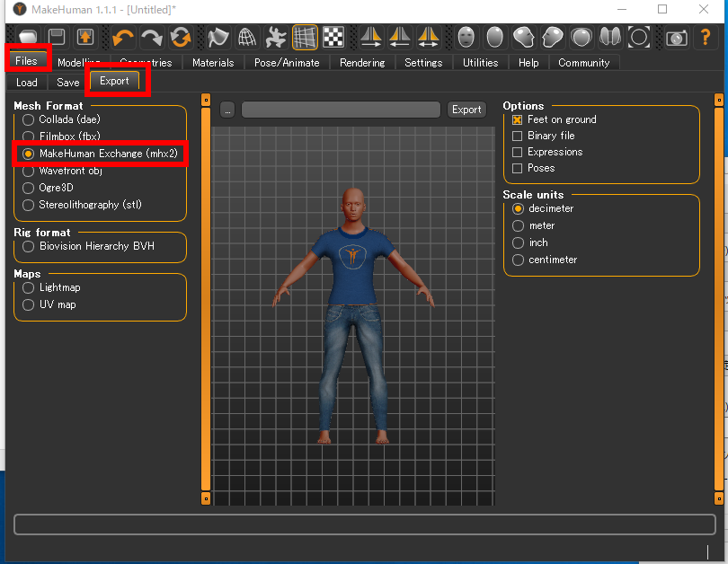Select Filmbox (fbx) mesh format
The width and height of the screenshot is (728, 564).
(x=61, y=137)
